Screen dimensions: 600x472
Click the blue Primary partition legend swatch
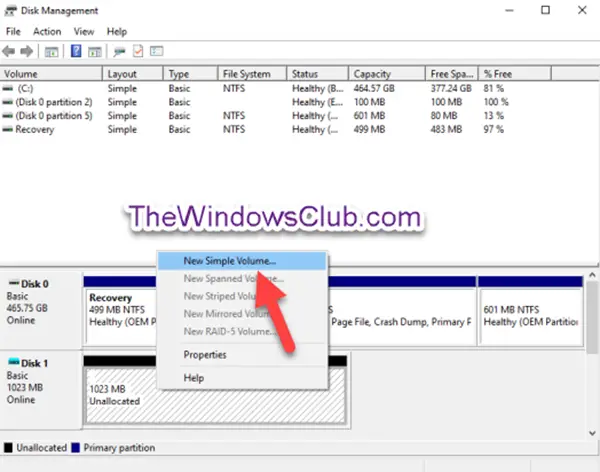(x=75, y=448)
